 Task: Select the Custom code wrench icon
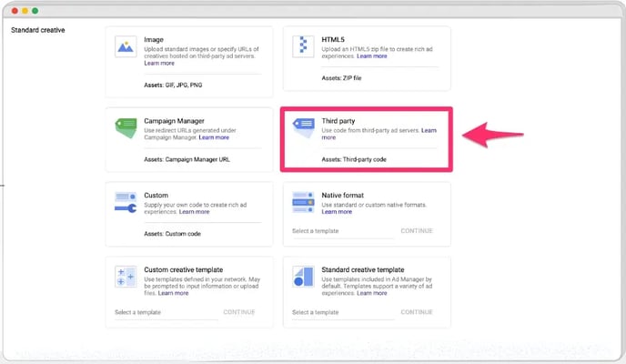click(x=126, y=203)
